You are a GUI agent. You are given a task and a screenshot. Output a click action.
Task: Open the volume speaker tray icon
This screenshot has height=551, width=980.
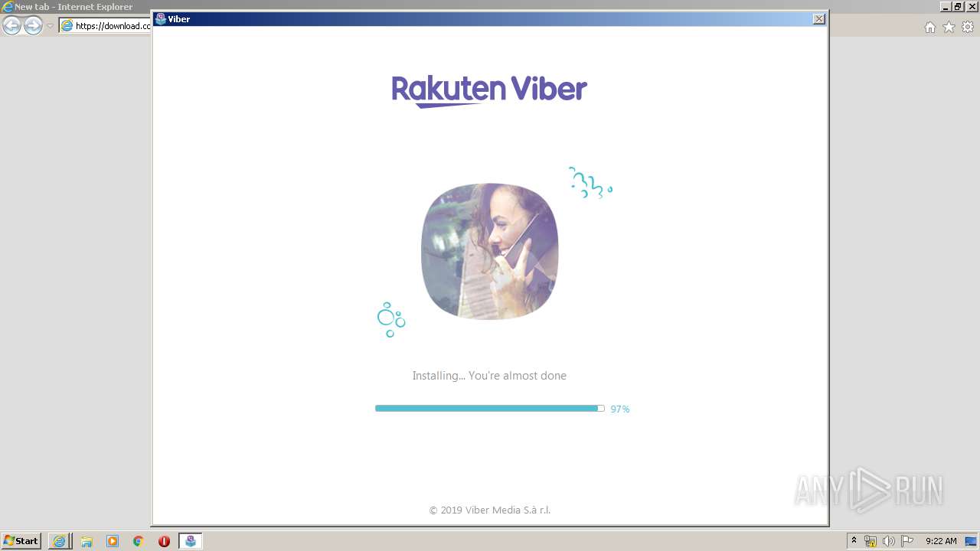[x=889, y=541]
